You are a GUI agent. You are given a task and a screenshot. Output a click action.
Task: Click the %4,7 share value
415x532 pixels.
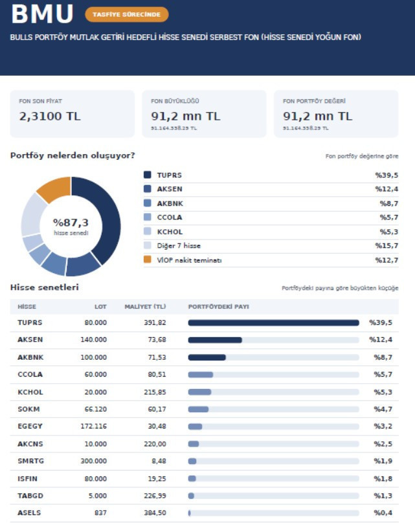click(383, 410)
